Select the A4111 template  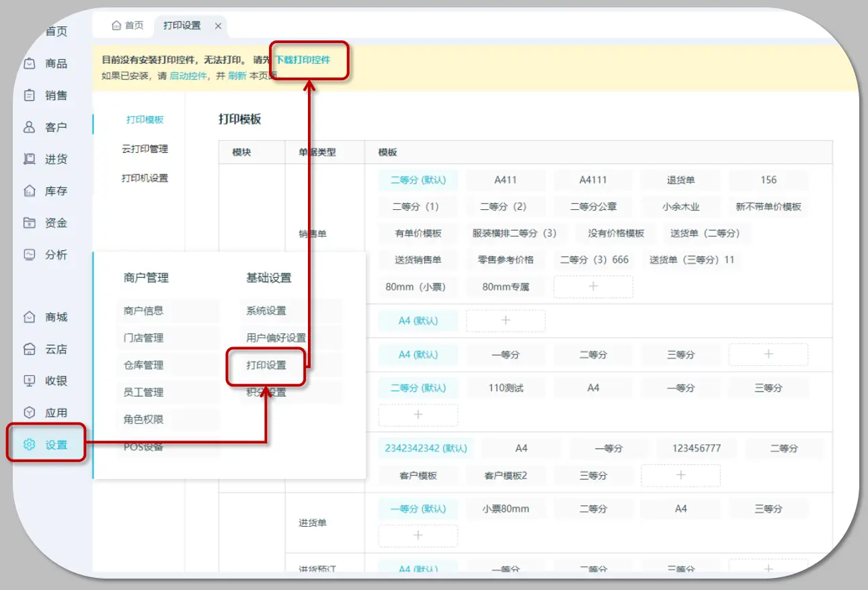pos(593,180)
